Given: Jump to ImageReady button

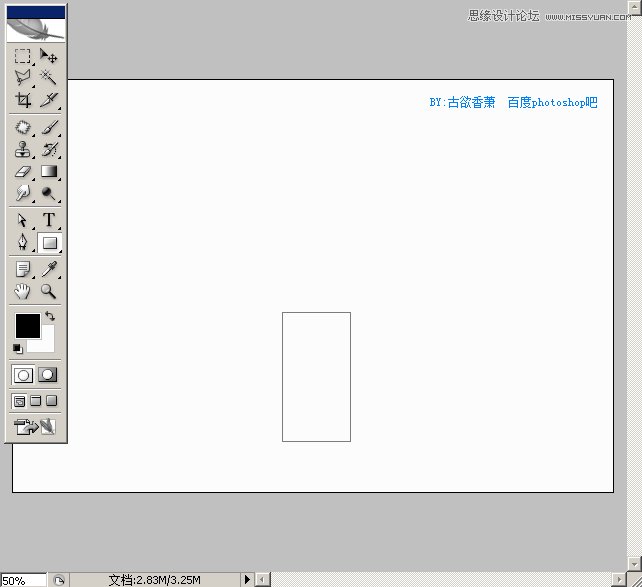Looking at the screenshot, I should pos(35,427).
